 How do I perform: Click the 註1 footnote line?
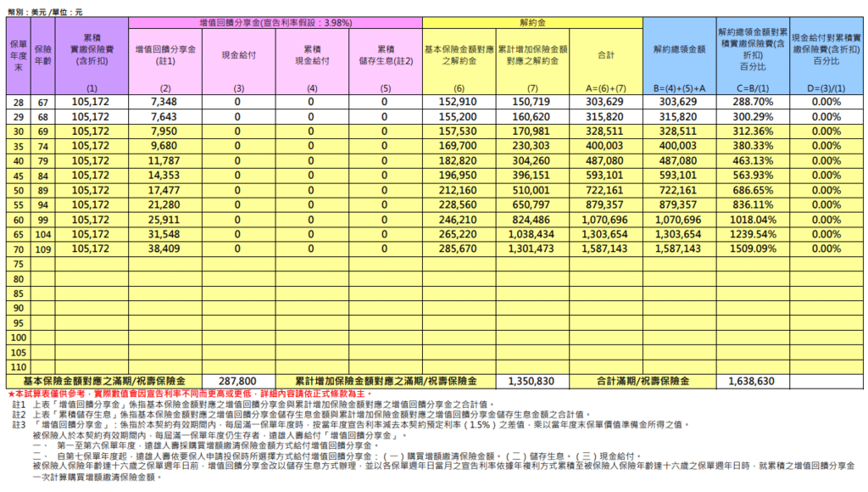[x=253, y=405]
